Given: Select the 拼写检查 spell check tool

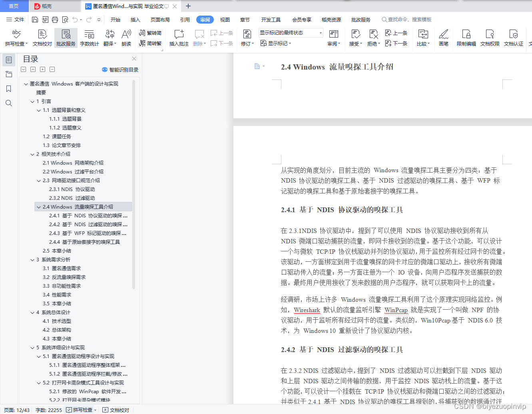Looking at the screenshot, I should click(x=16, y=38).
